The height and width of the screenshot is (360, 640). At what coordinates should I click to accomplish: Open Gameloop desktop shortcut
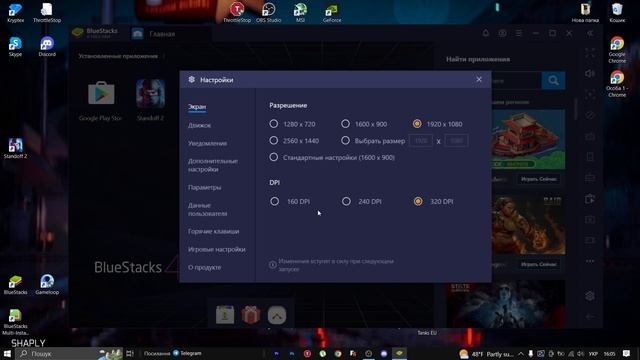point(47,284)
